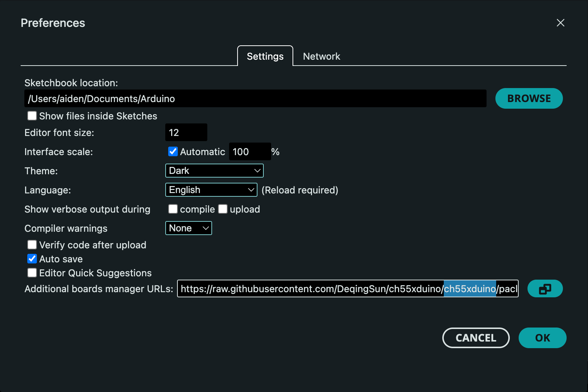Enable verbose output during compile
The width and height of the screenshot is (588, 392).
pyautogui.click(x=173, y=209)
